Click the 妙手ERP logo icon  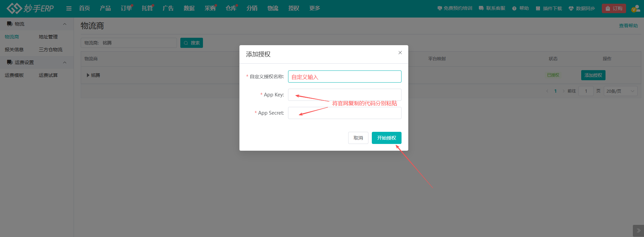pos(15,8)
